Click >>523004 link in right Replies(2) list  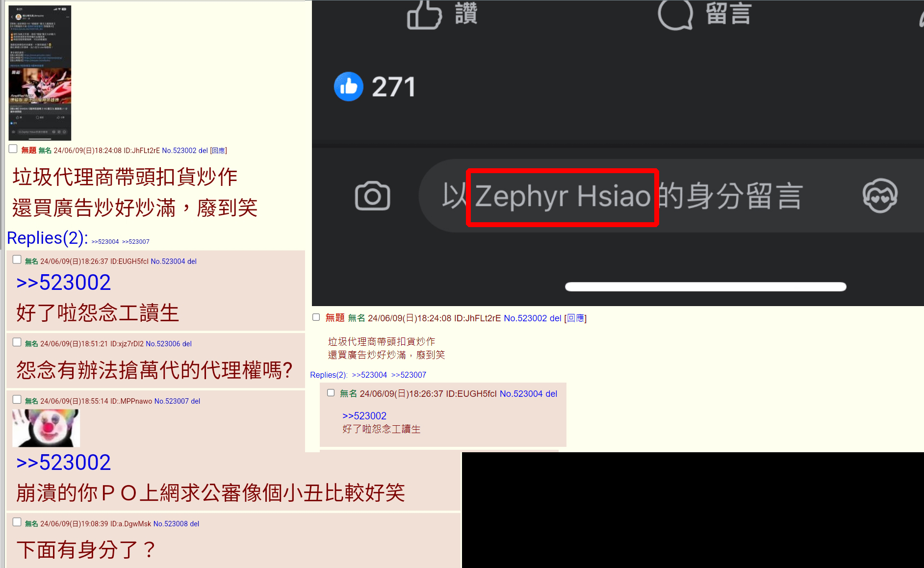[x=369, y=375]
